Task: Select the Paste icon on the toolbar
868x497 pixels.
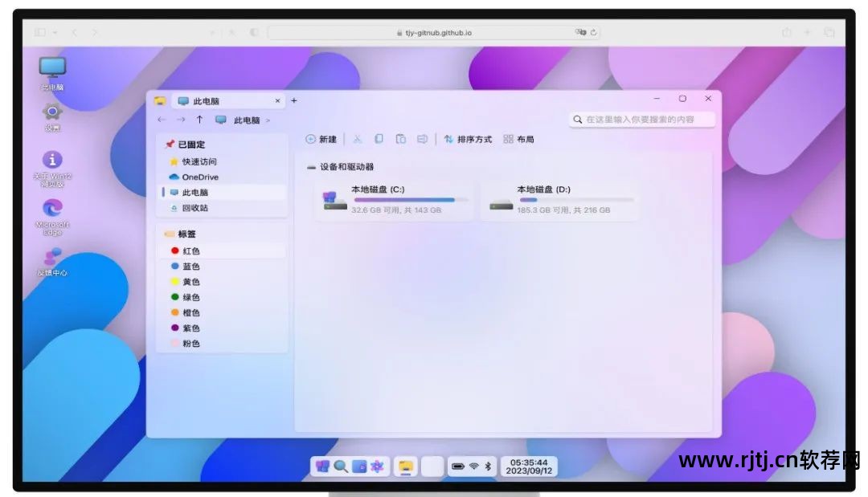Action: (401, 140)
